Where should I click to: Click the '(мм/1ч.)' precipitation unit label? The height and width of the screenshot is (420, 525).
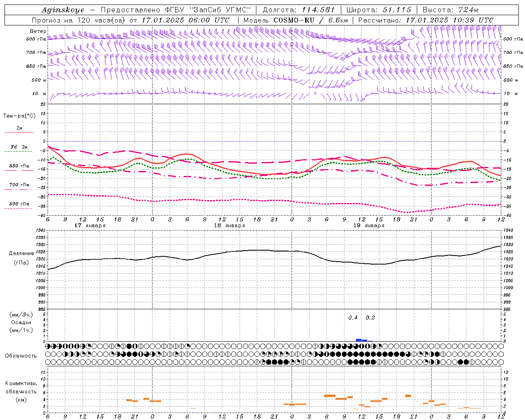point(21,330)
